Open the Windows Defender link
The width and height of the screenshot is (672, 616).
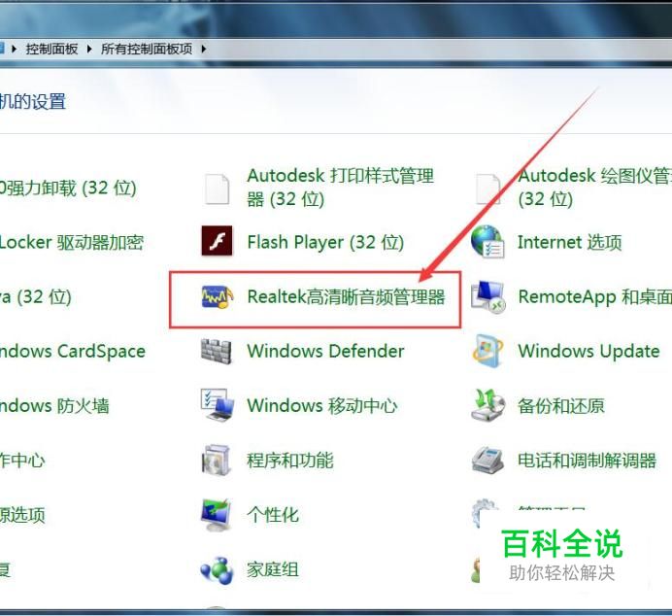coord(325,351)
